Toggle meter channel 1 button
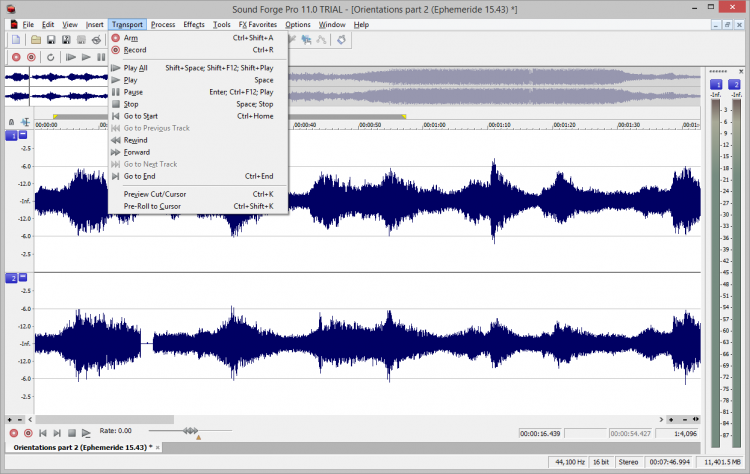 [x=717, y=86]
